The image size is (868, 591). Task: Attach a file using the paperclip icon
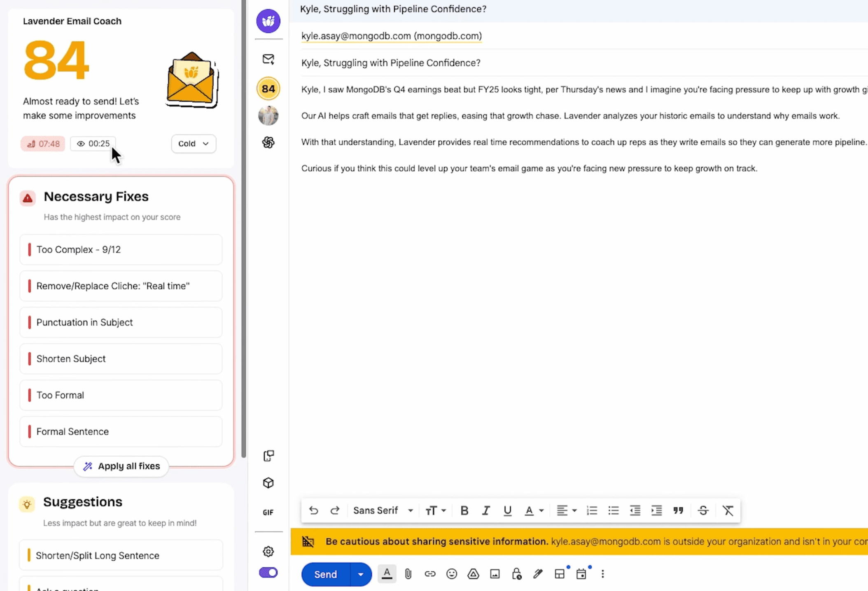tap(408, 574)
